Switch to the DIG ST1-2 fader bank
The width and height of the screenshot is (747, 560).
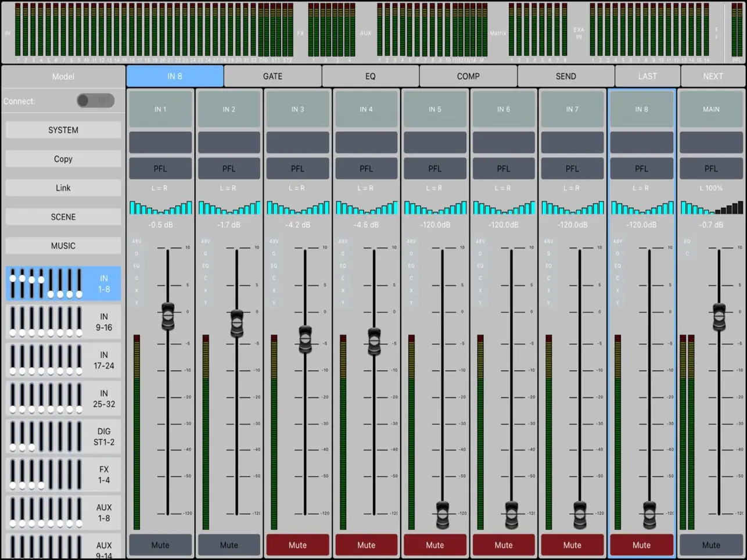[x=63, y=437]
